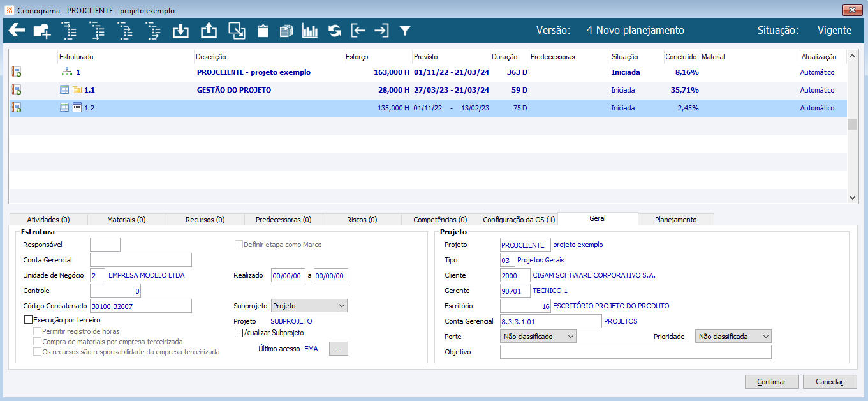
Task: Open the Configuração da OS (1) tab
Action: coord(519,220)
